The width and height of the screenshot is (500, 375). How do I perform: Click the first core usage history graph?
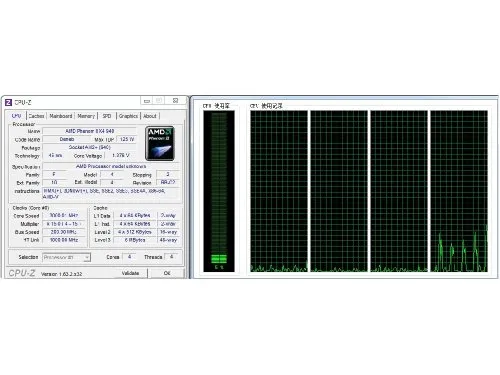[279, 191]
